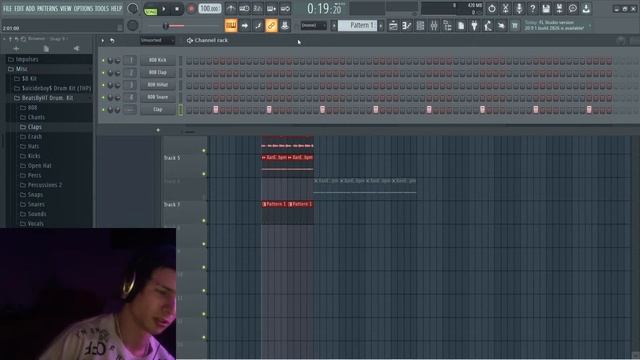Click the red Record button
This screenshot has height=360, width=640.
point(191,9)
